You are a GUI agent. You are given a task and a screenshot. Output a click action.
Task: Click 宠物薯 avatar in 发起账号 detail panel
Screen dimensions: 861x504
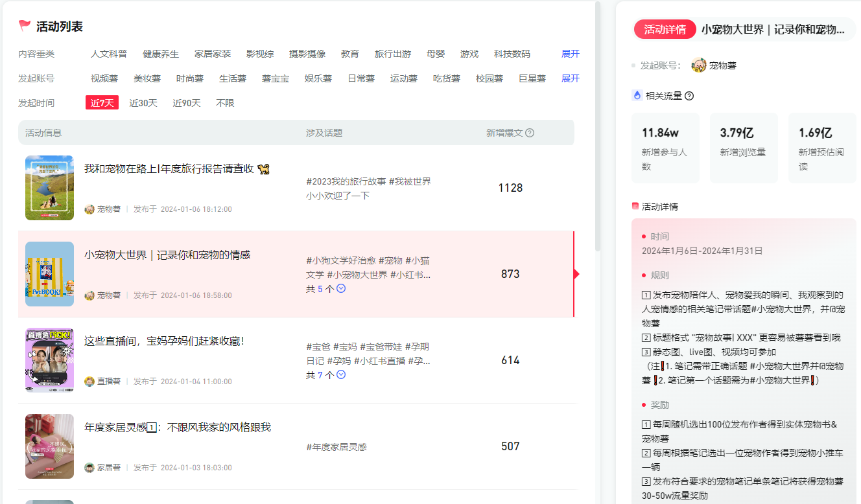(x=699, y=65)
